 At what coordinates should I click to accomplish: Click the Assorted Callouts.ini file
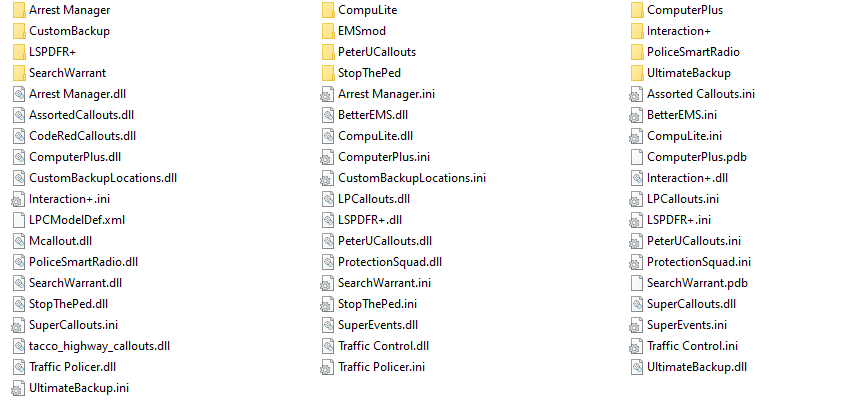click(x=693, y=94)
